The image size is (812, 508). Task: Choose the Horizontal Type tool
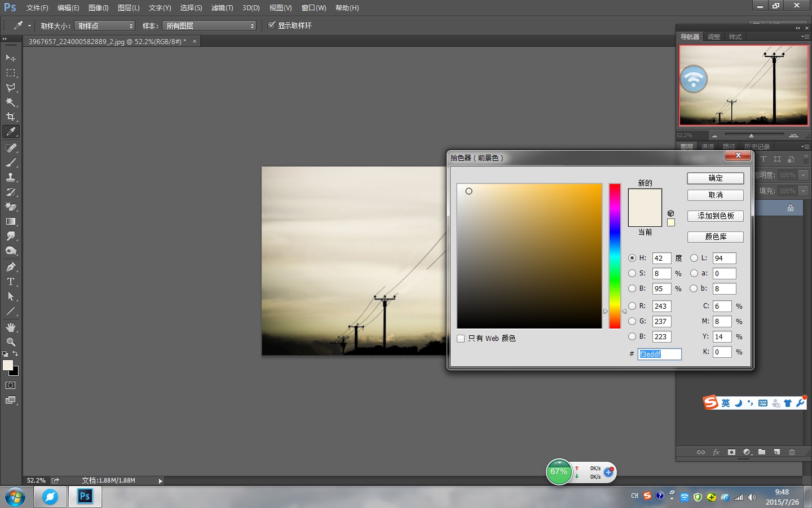click(11, 282)
